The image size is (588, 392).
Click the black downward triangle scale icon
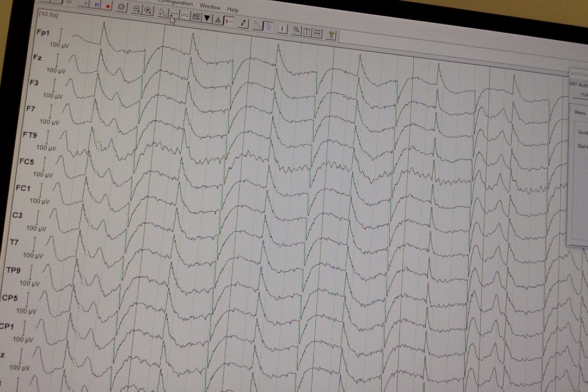click(x=207, y=18)
